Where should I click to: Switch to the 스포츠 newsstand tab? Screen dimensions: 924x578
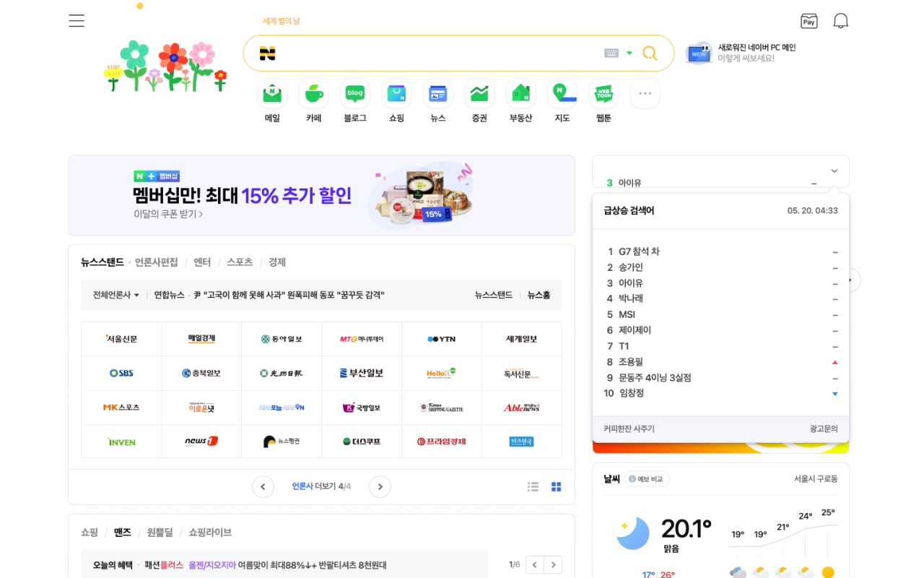(x=240, y=262)
